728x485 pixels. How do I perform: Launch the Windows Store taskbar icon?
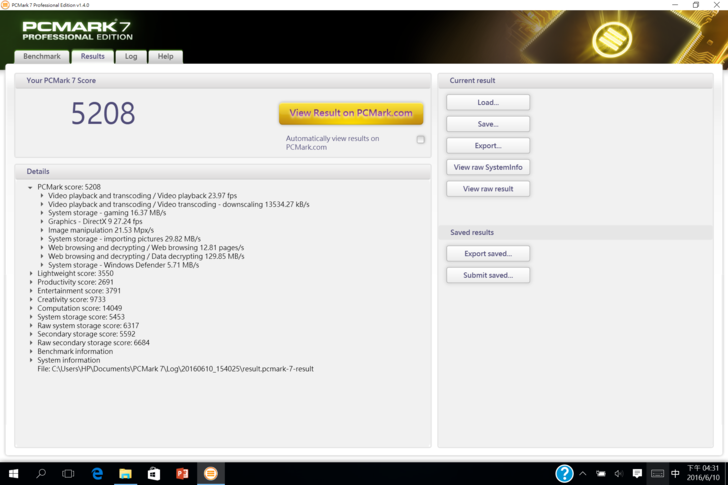tap(153, 473)
